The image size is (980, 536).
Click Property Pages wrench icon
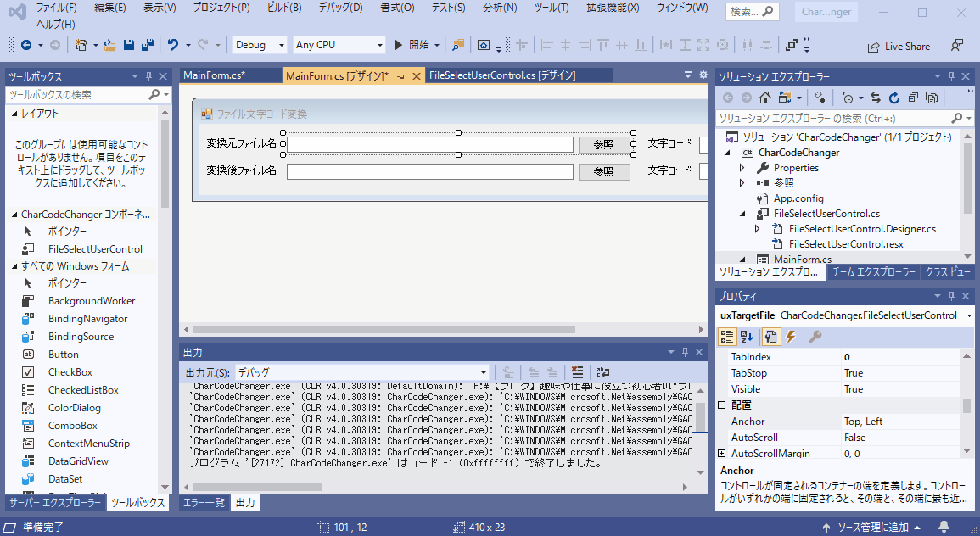point(815,337)
